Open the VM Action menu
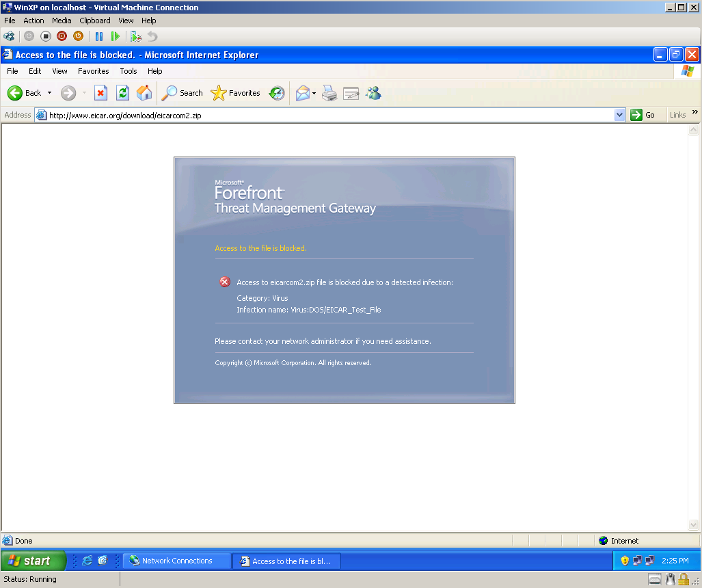The height and width of the screenshot is (588, 702). [x=33, y=21]
